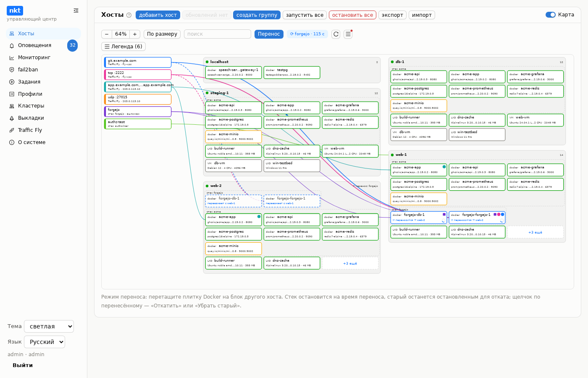Open the help icon next to Хосты
588x378 pixels.
click(129, 15)
